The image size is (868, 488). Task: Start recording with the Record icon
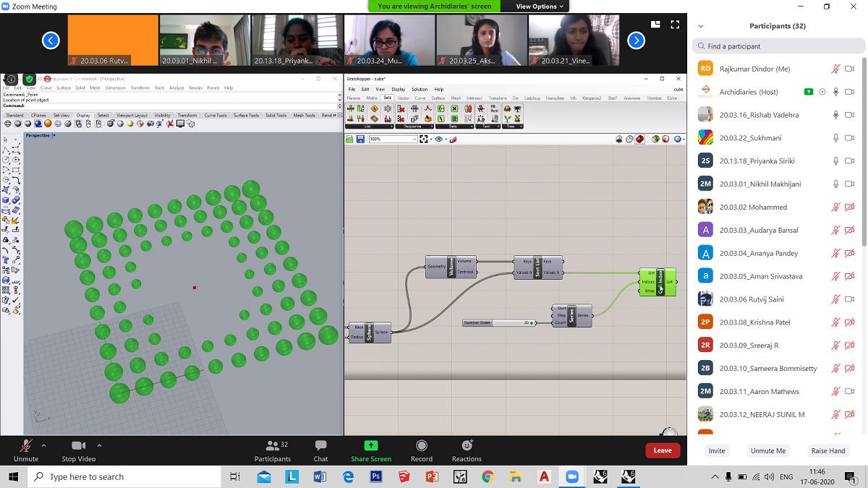tap(422, 450)
